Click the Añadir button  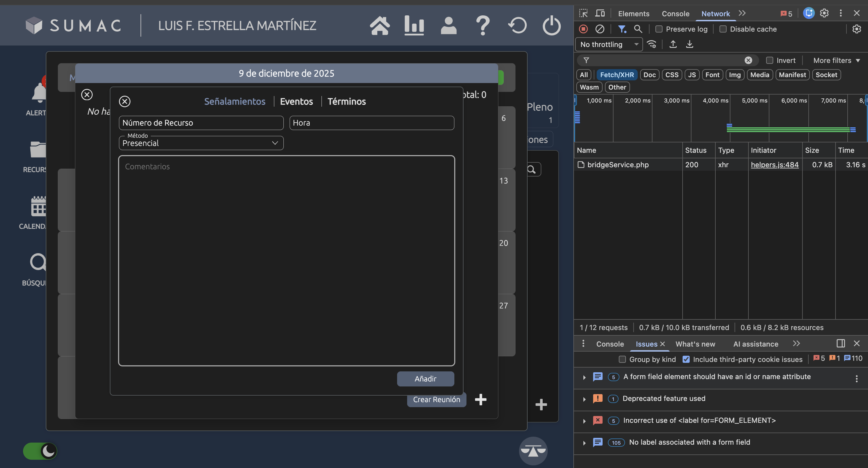425,379
